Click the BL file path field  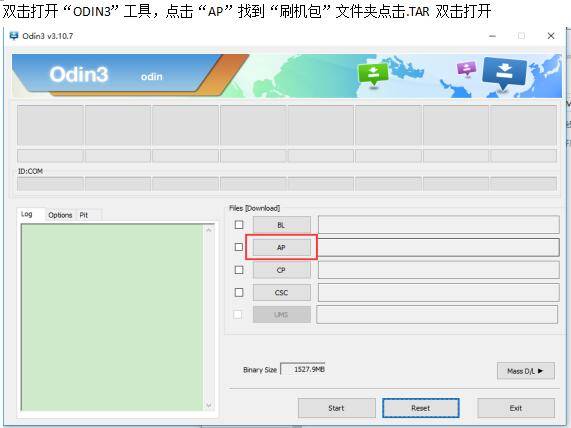click(438, 224)
